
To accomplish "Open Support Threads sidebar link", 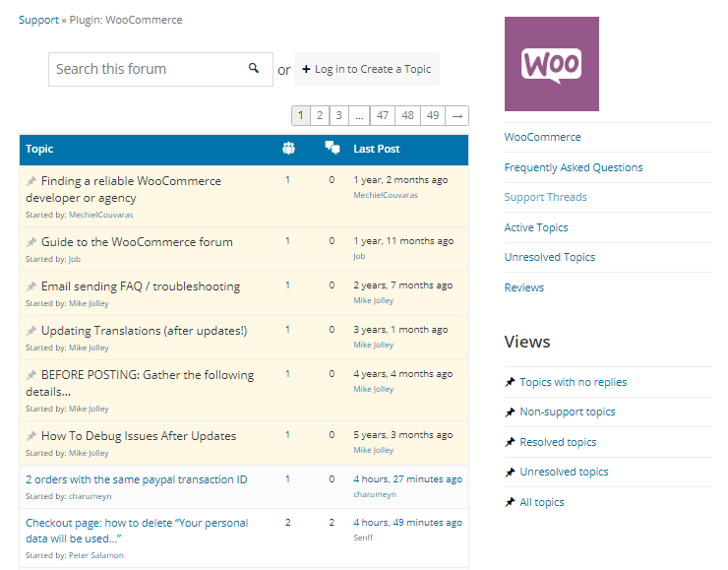I will pos(546,198).
